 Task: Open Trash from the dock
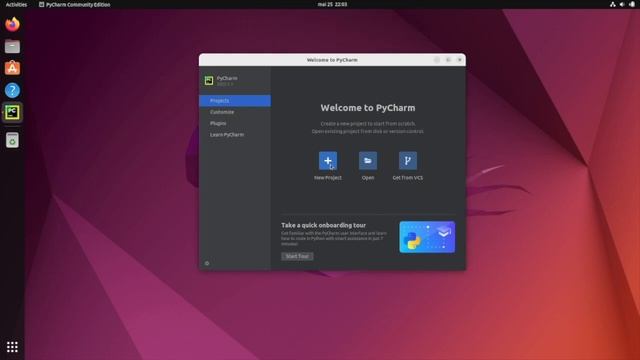tap(12, 140)
